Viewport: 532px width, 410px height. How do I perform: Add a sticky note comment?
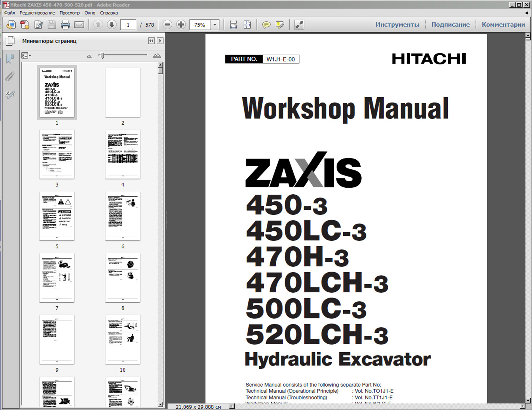point(266,25)
